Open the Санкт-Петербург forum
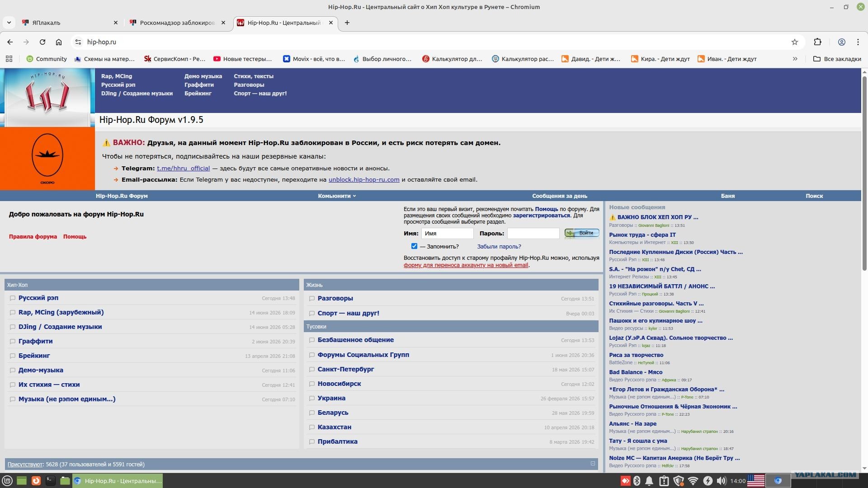This screenshot has width=868, height=488. [346, 369]
